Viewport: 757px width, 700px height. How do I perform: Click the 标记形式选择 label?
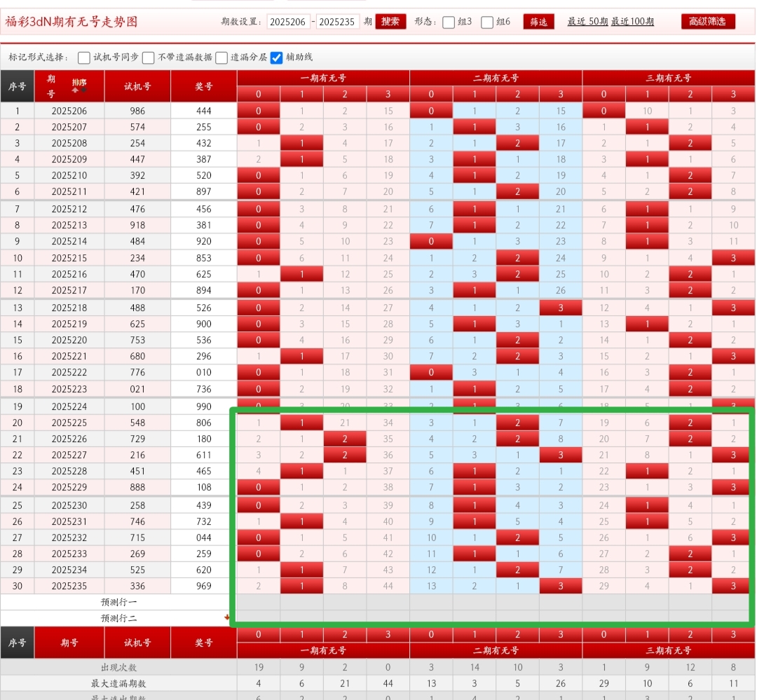point(39,57)
